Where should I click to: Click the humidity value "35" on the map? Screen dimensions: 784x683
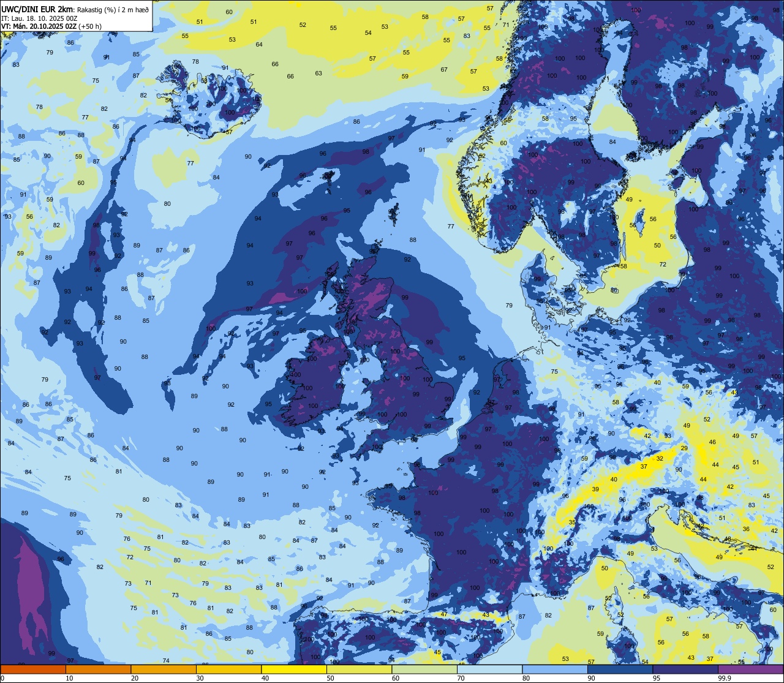(x=572, y=522)
